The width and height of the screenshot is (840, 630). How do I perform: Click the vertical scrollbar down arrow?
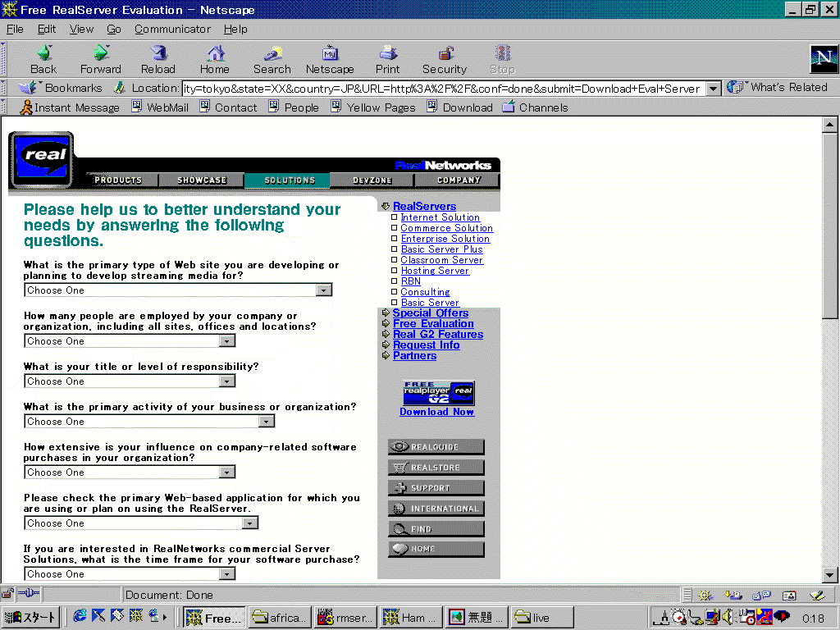pos(829,576)
